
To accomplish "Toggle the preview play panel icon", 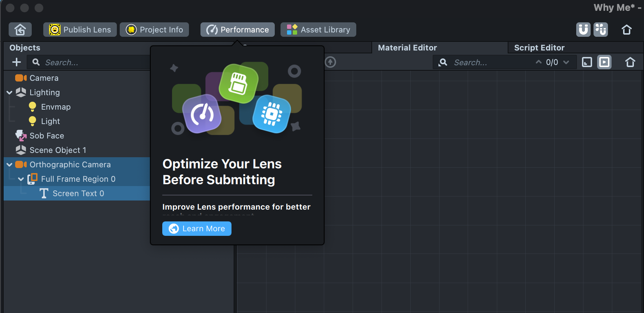I will 604,62.
